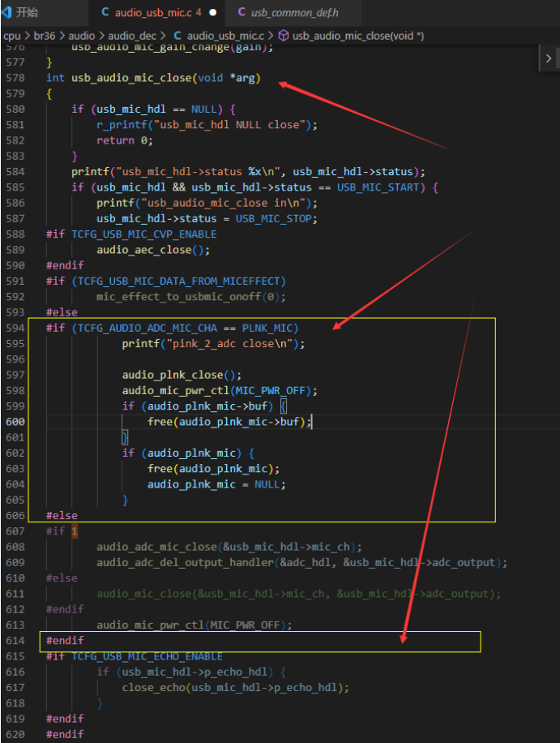Click the PLNK_MIC macro on line 594
This screenshot has width=560, height=743.
click(267, 328)
